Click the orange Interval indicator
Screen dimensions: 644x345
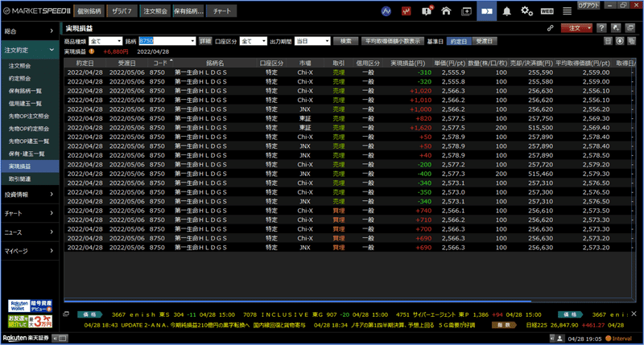click(619, 339)
